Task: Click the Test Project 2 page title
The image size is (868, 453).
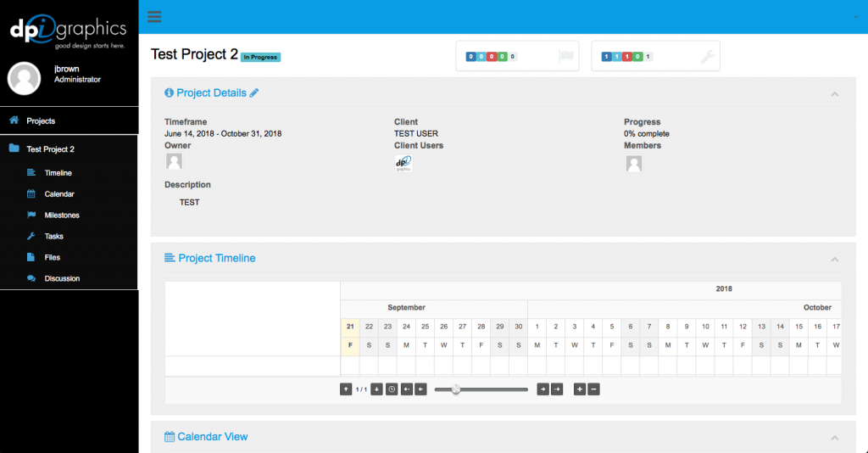Action: [194, 54]
